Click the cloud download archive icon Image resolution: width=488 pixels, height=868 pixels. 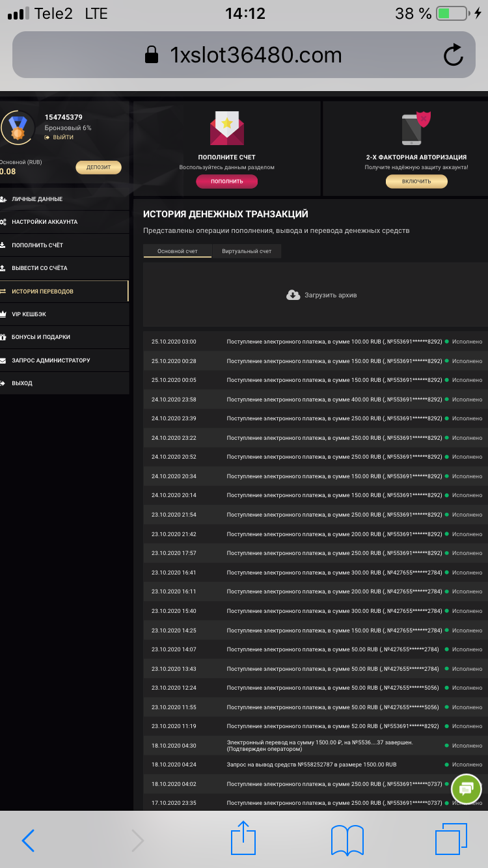(x=293, y=295)
